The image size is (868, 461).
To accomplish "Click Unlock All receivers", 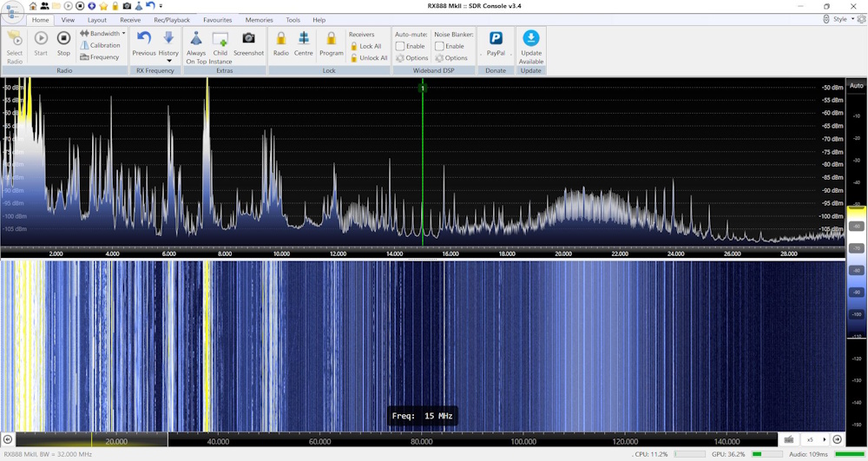I will point(369,57).
